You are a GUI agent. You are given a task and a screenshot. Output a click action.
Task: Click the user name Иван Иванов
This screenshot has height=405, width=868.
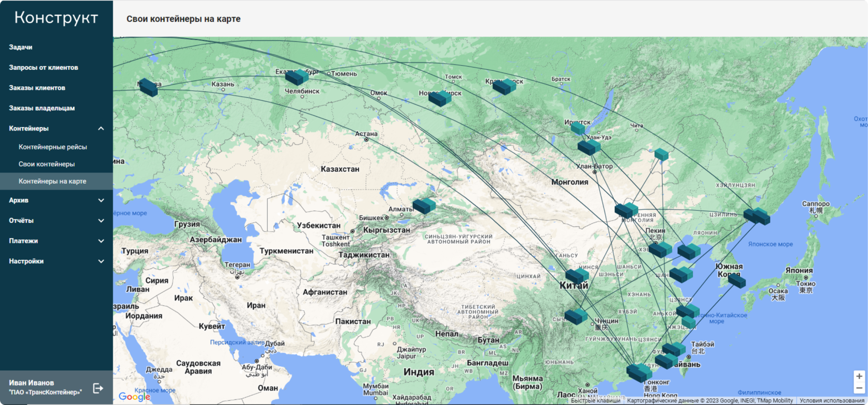32,383
